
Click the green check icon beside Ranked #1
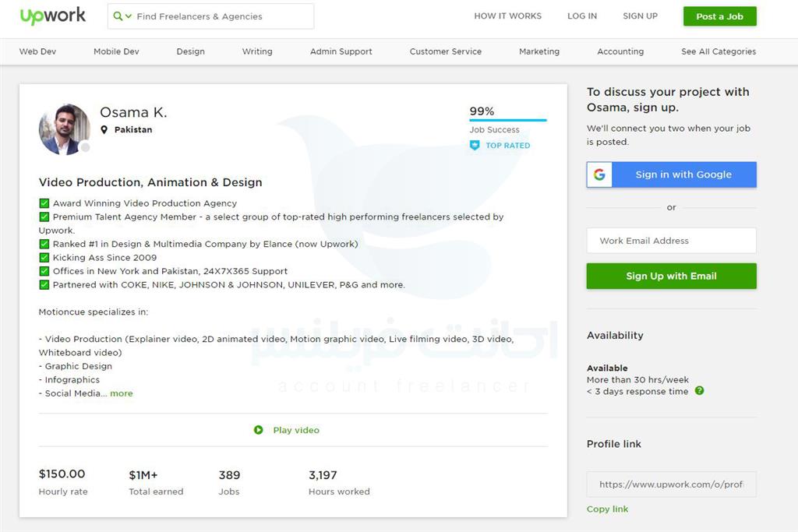point(44,244)
